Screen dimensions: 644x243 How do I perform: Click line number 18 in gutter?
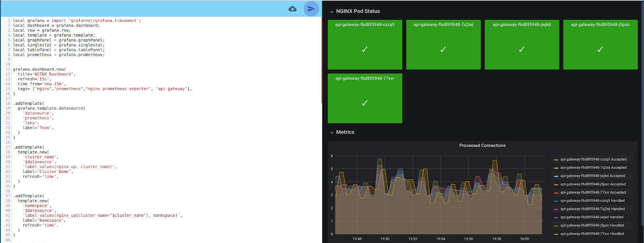(x=8, y=104)
